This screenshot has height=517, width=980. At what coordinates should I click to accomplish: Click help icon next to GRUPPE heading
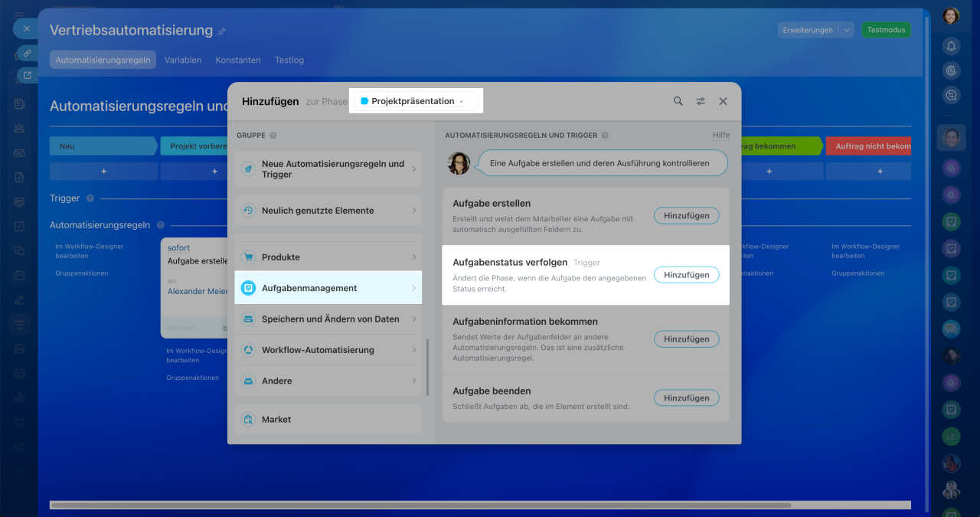tap(273, 136)
